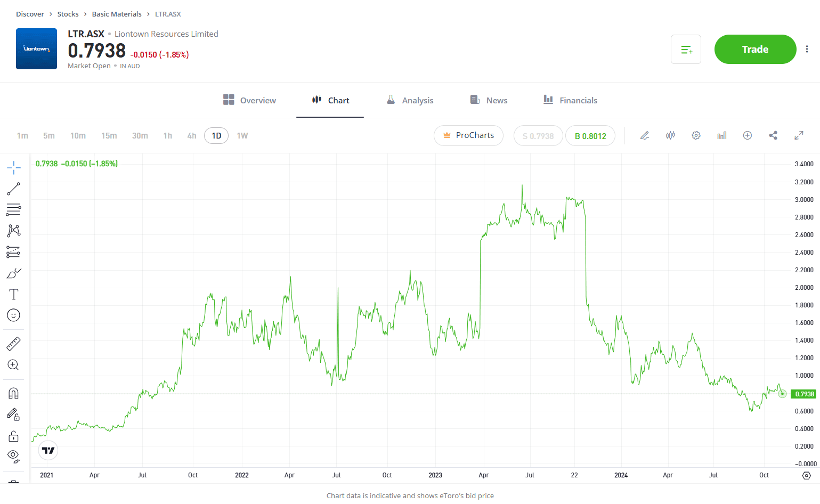The width and height of the screenshot is (820, 504).
Task: Choose the text annotation tool
Action: 14,295
